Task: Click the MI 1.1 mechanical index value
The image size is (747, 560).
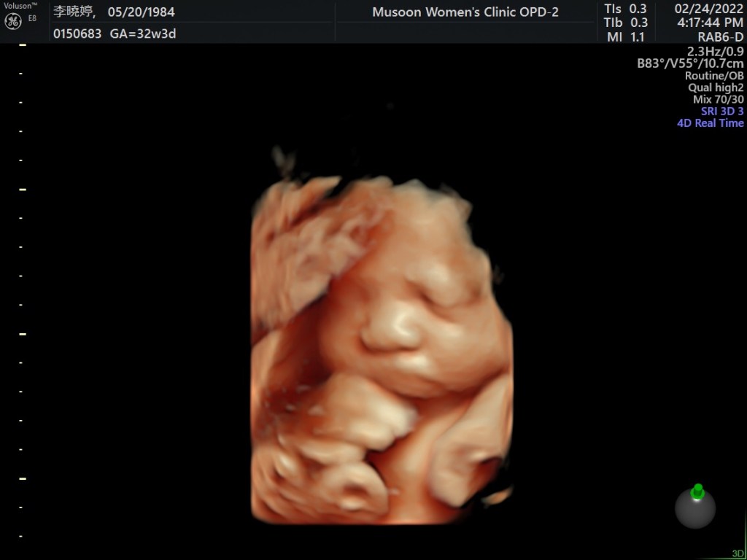Action: click(626, 37)
